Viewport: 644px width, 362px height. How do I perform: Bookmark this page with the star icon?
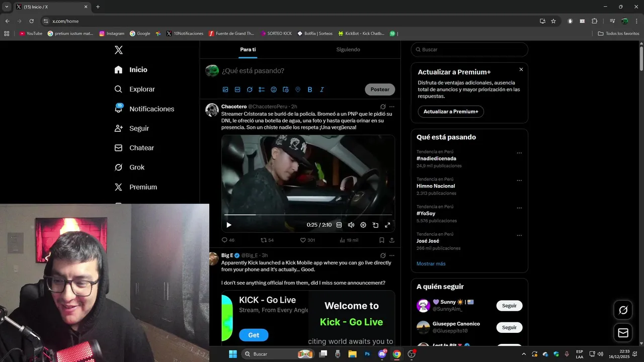coord(553,21)
